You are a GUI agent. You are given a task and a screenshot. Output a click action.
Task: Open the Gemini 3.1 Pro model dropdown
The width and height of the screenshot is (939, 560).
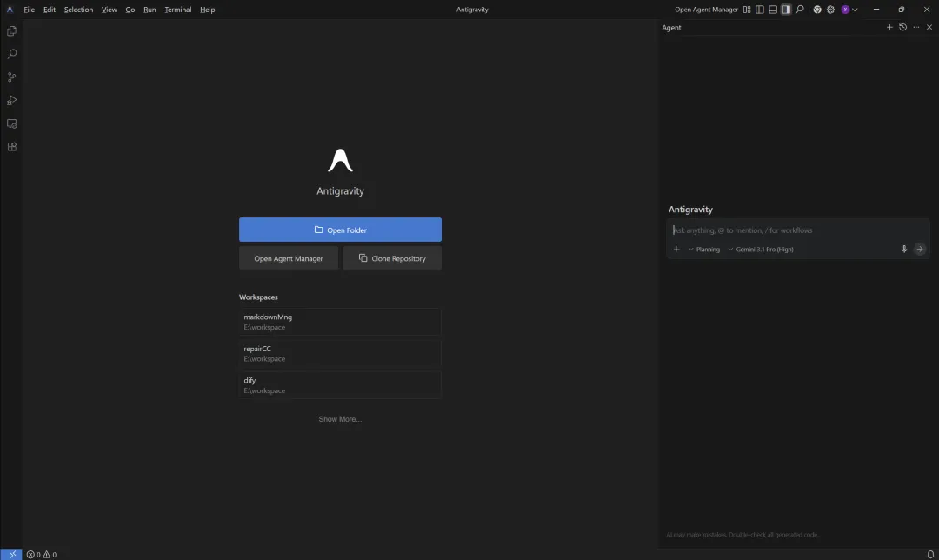(x=761, y=250)
